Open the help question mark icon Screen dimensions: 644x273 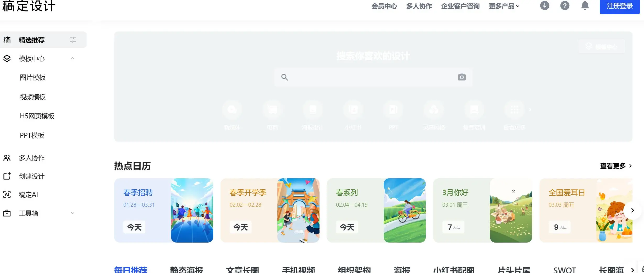pos(565,6)
